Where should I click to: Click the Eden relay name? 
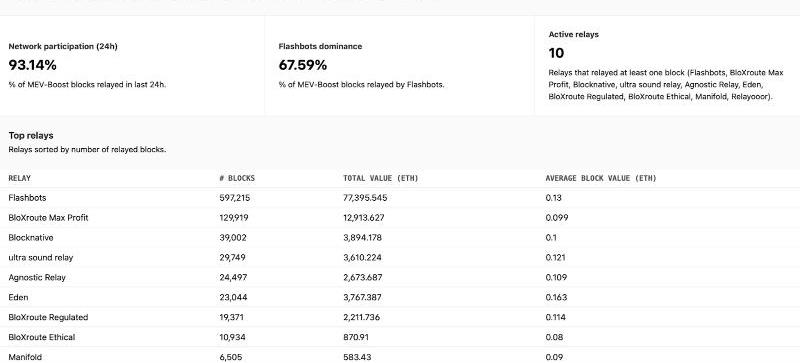click(18, 297)
